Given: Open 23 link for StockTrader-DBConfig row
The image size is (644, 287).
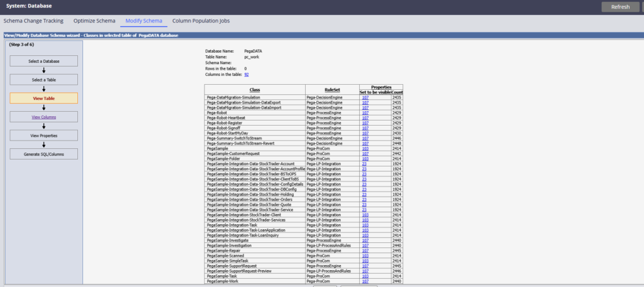Looking at the screenshot, I should click(x=364, y=190).
